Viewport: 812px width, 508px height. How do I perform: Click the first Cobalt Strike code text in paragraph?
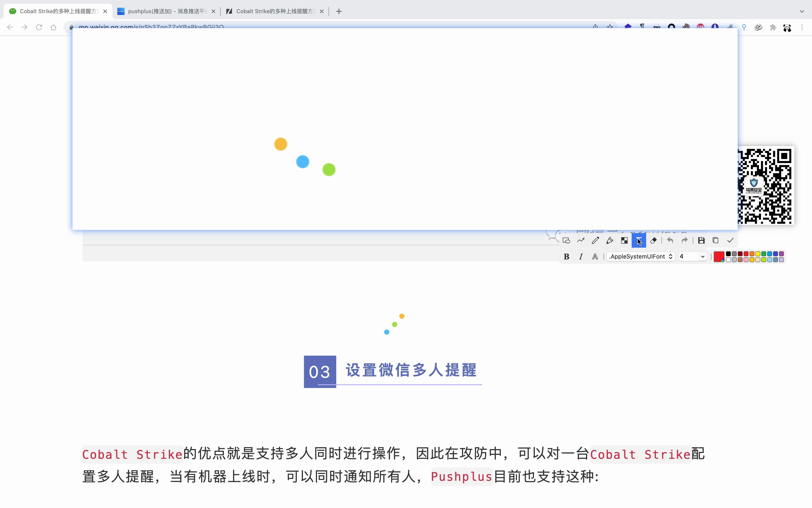pyautogui.click(x=133, y=454)
